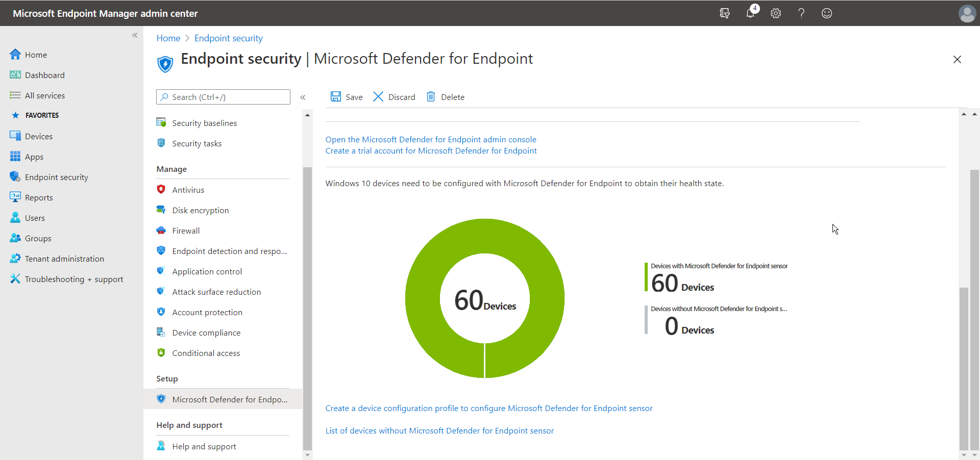Click the Users icon

(x=15, y=217)
